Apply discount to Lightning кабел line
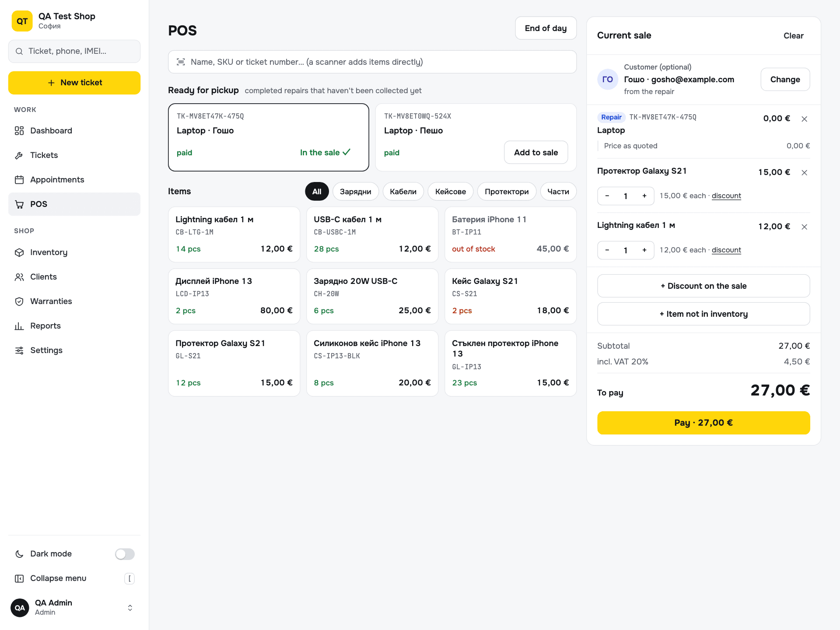 click(726, 250)
